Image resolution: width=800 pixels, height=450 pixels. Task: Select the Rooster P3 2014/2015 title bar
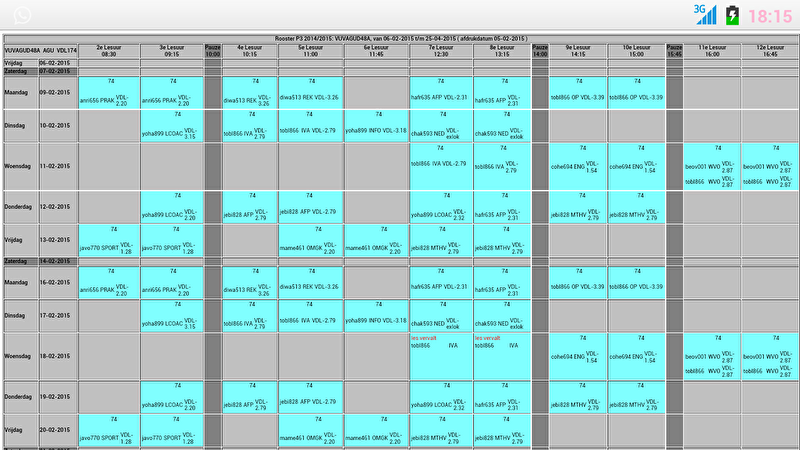point(400,37)
